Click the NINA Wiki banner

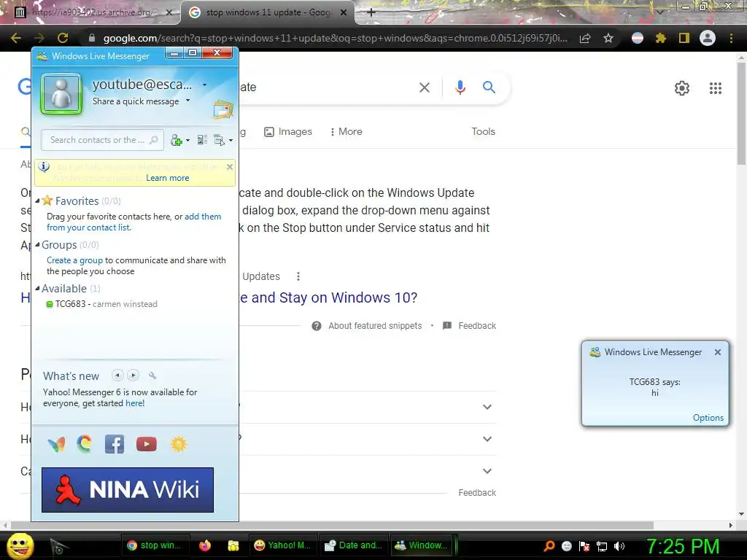128,489
